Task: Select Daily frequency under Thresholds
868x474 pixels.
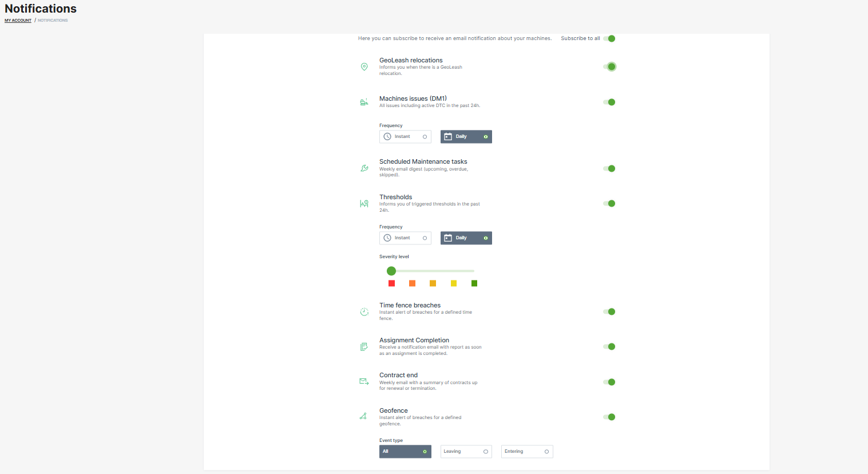Action: 466,238
